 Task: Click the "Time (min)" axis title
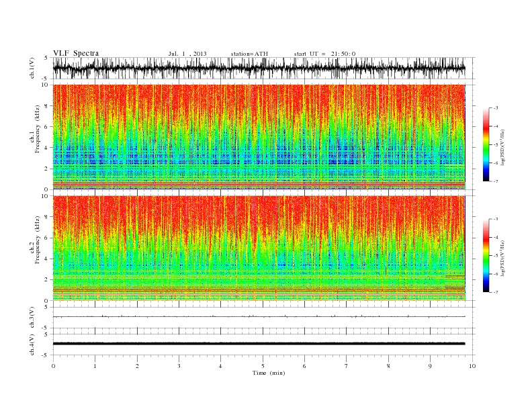pos(269,373)
